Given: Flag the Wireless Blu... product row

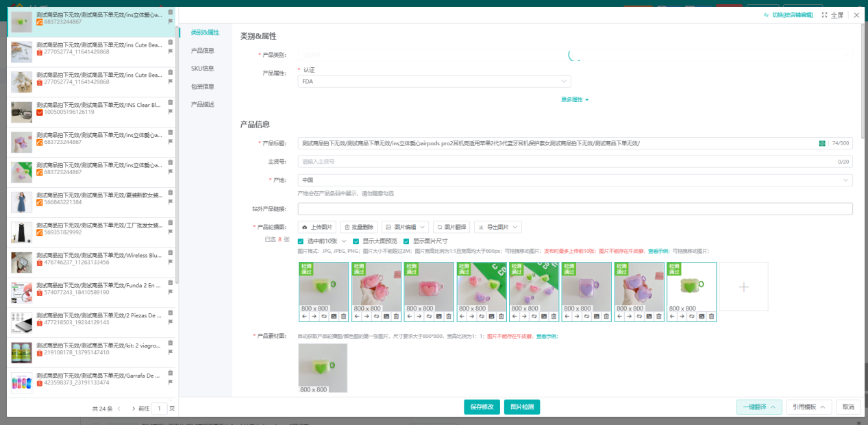Looking at the screenshot, I should point(171,263).
